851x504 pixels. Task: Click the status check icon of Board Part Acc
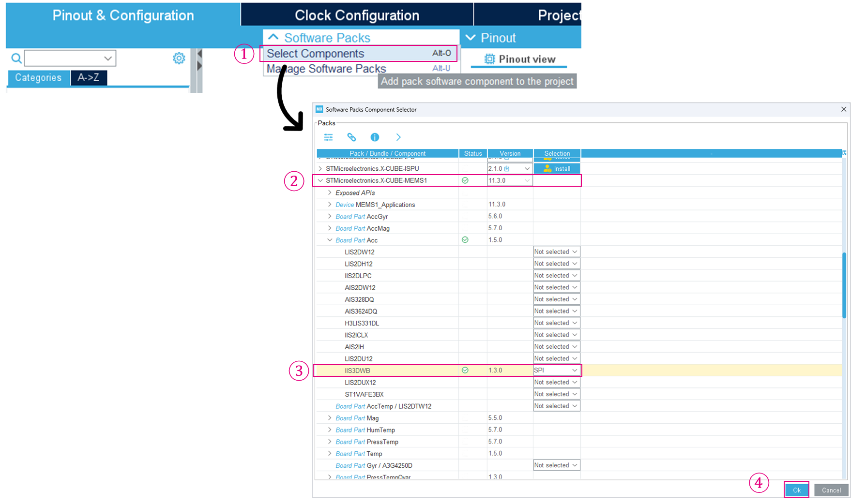click(465, 240)
